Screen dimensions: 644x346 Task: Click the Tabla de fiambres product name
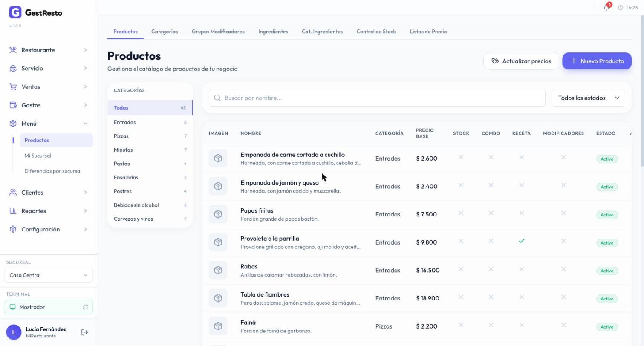(x=265, y=294)
